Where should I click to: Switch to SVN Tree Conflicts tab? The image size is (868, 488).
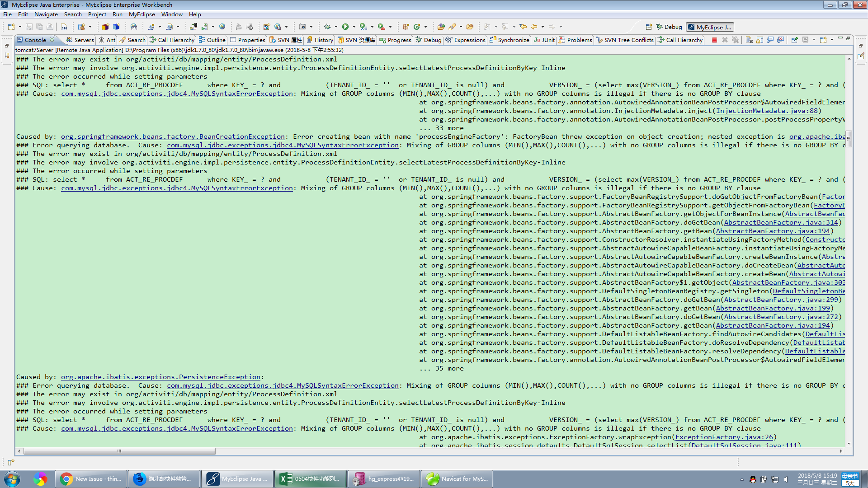[x=625, y=40]
